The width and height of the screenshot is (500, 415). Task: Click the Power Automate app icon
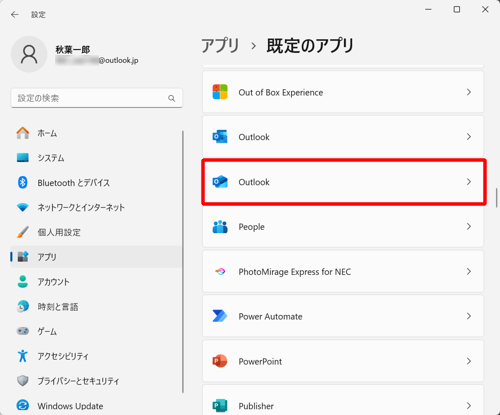(220, 316)
